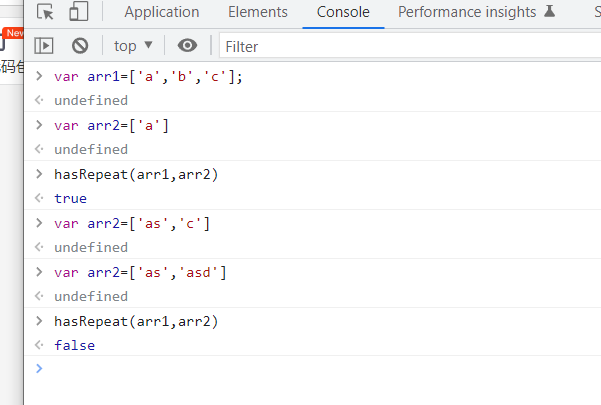Click the 'false' output value
Viewport: 601px width, 405px height.
74,345
